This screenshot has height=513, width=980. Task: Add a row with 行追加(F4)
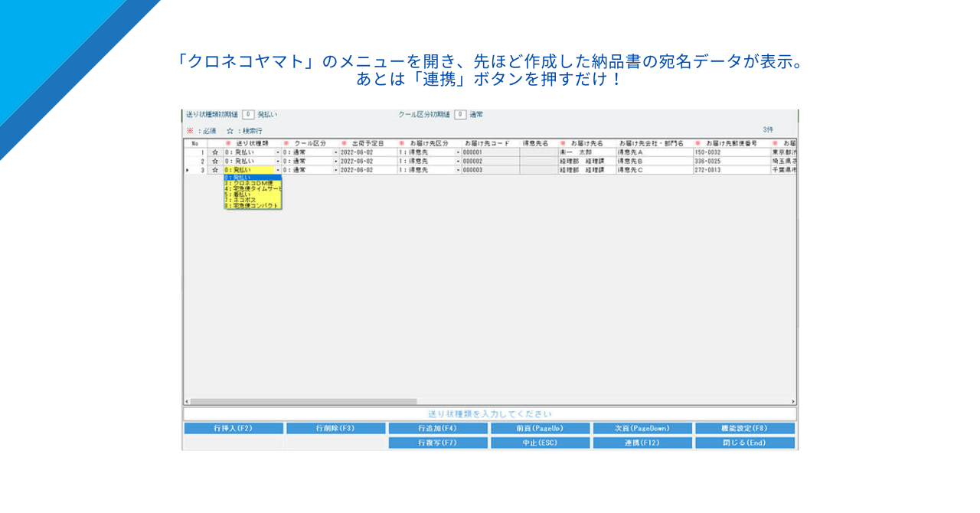[x=438, y=429]
